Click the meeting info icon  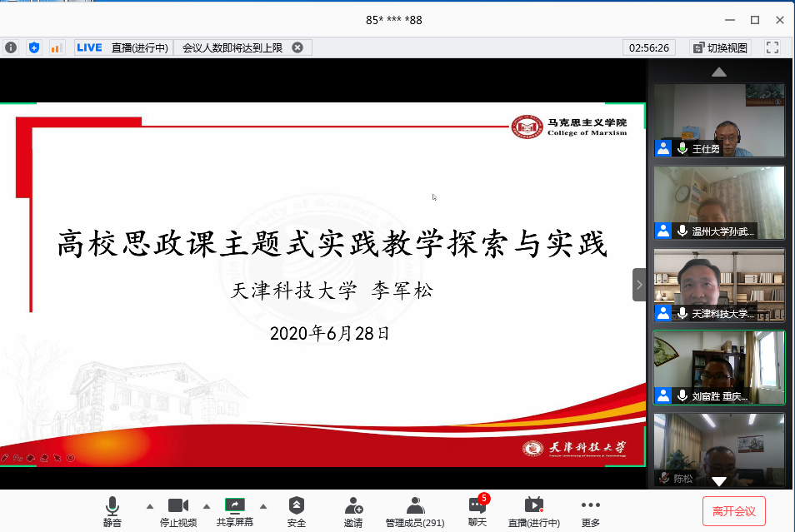click(11, 47)
